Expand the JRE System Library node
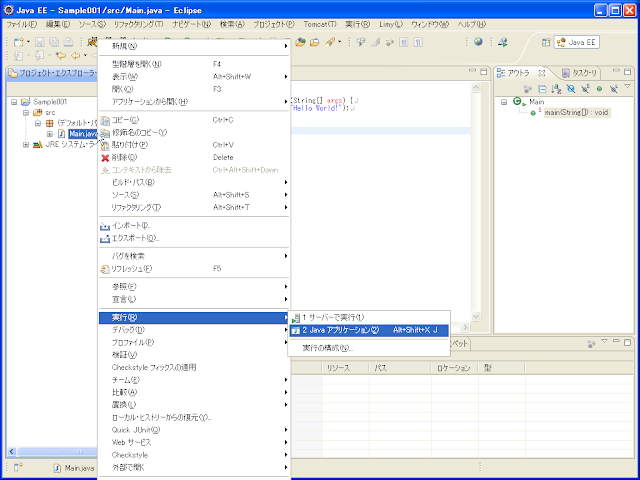 click(x=26, y=144)
